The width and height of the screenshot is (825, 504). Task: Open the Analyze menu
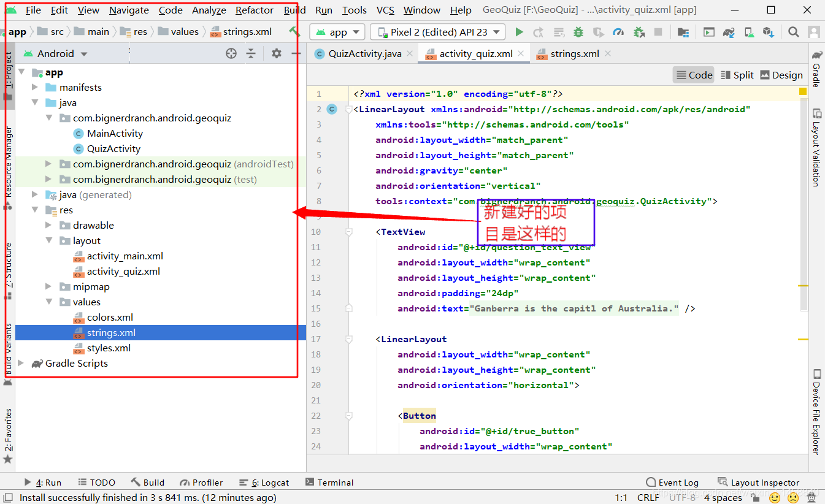coord(209,10)
